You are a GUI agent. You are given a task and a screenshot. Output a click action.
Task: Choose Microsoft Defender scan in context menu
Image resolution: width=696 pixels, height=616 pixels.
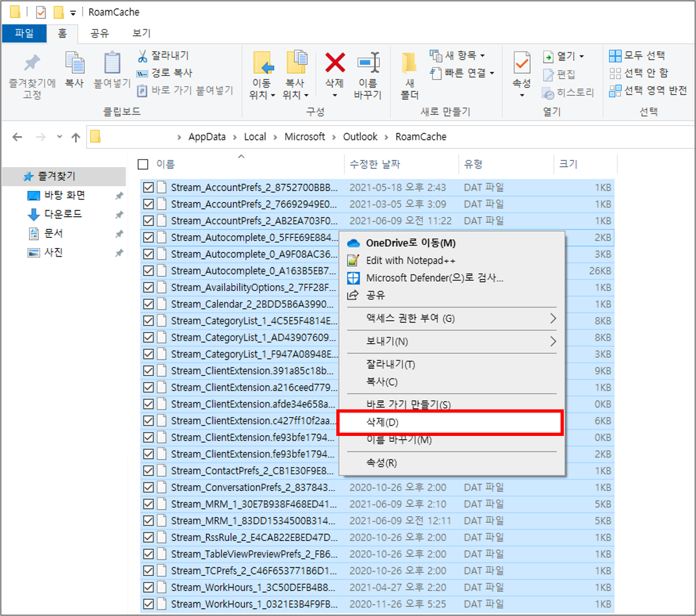452,278
